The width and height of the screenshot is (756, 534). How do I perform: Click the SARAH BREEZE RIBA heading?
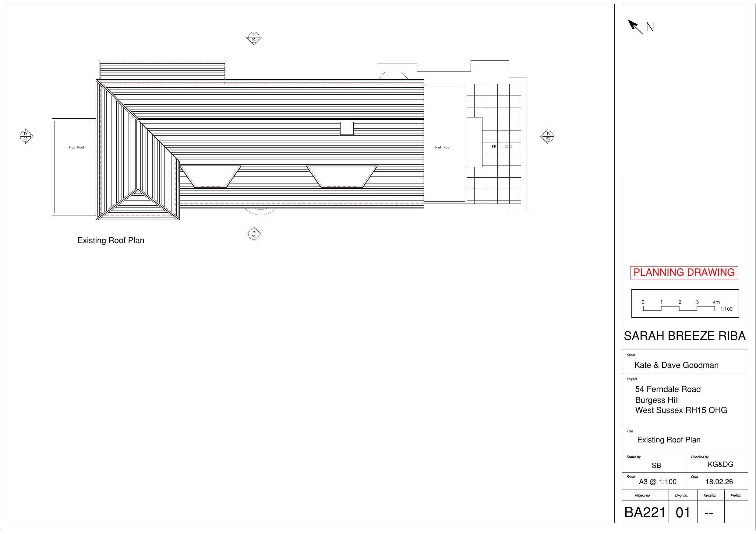[684, 336]
